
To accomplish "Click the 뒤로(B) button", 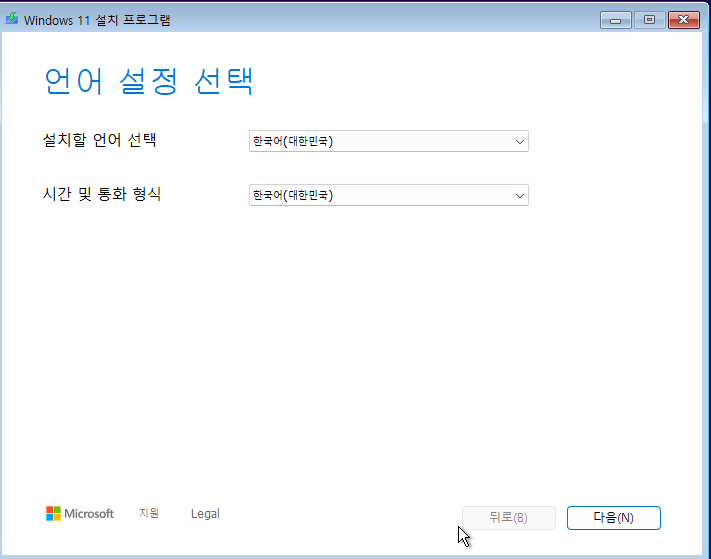I will tap(508, 518).
